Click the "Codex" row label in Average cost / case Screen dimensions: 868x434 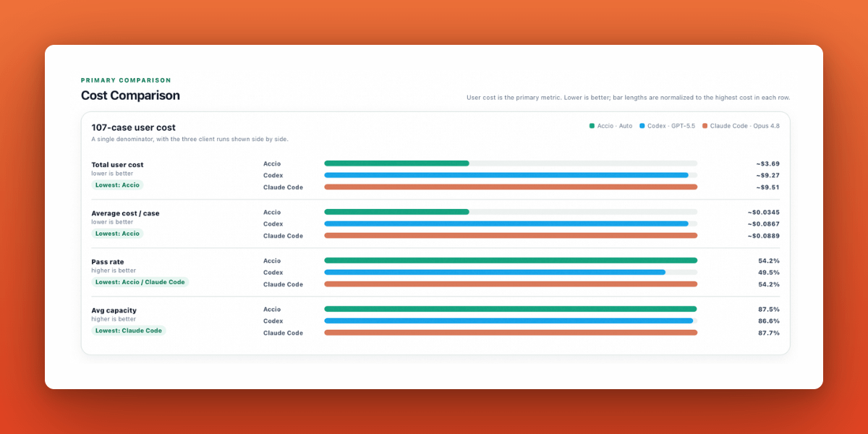[273, 224]
